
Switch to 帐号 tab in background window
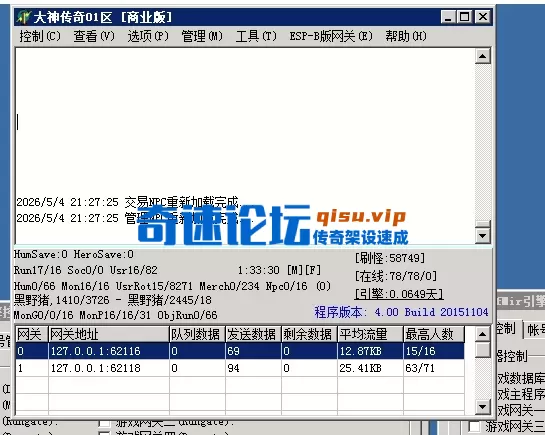[x=535, y=330]
